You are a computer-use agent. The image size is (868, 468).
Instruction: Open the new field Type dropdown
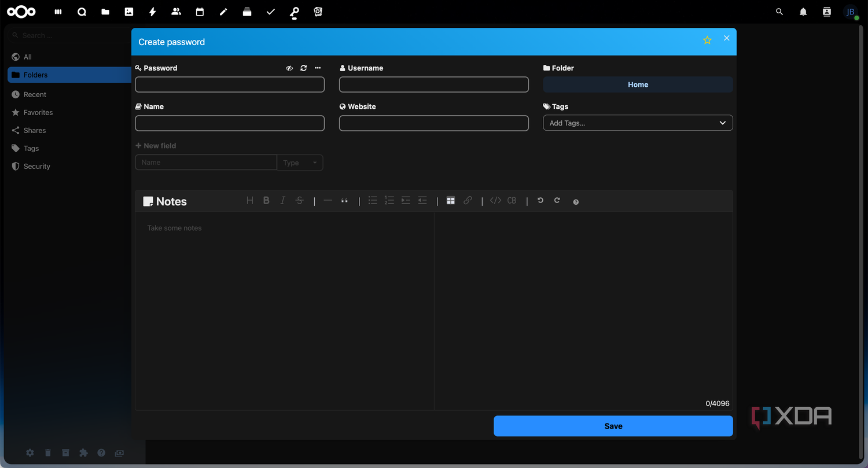300,163
